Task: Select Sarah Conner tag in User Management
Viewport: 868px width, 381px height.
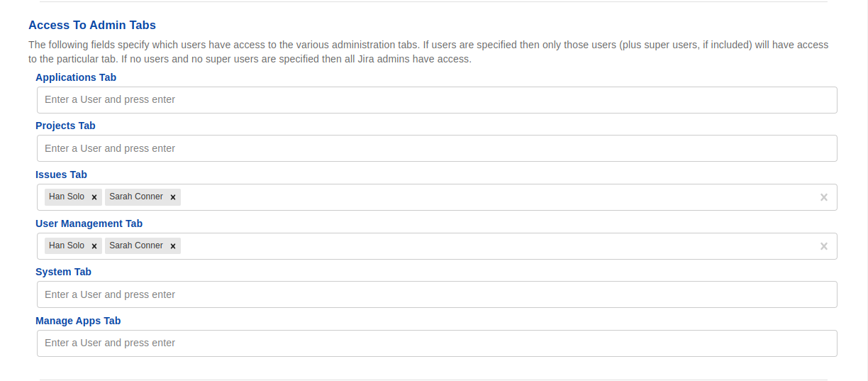Action: 135,245
